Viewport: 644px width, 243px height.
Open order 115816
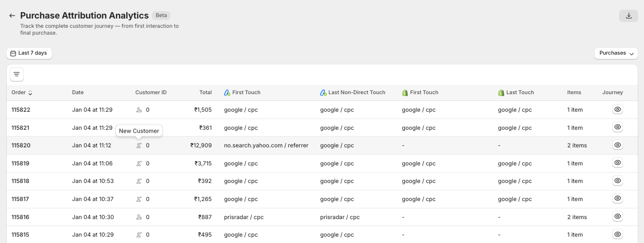click(20, 217)
